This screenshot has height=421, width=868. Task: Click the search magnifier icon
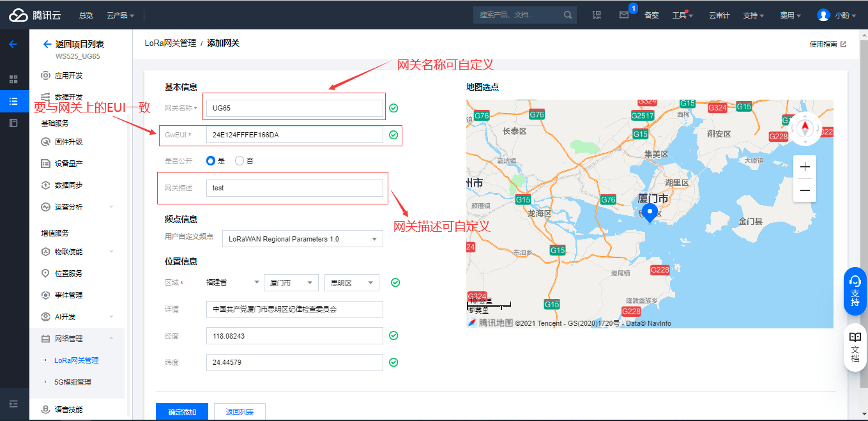pos(568,15)
